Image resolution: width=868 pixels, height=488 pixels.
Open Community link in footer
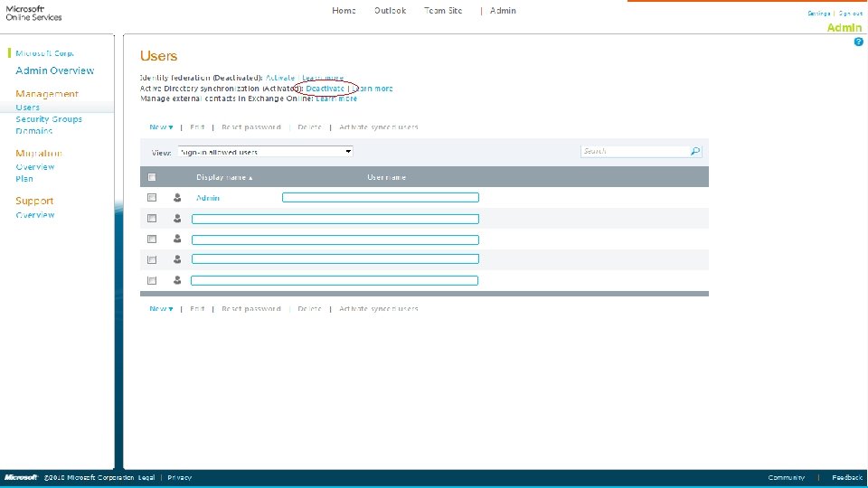click(x=786, y=477)
